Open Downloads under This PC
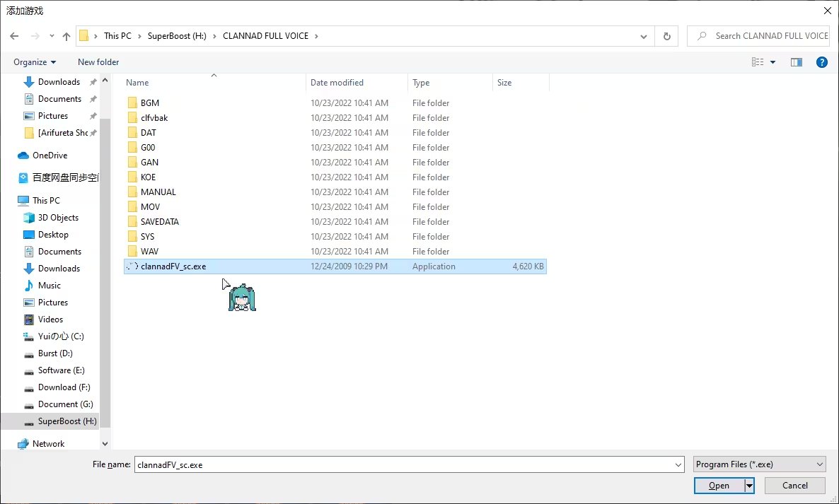This screenshot has width=839, height=504. click(x=59, y=269)
